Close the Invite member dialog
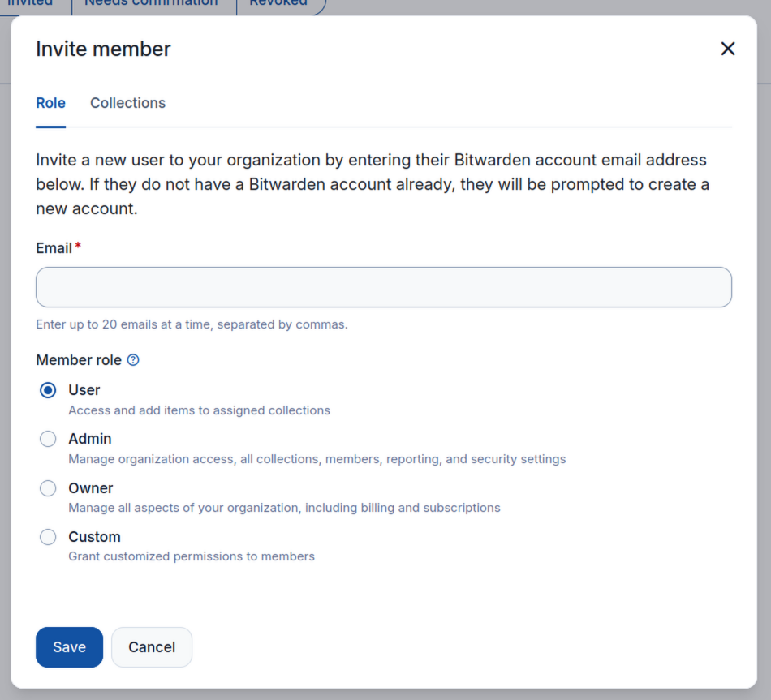Screen dimensions: 771x700 pos(728,49)
